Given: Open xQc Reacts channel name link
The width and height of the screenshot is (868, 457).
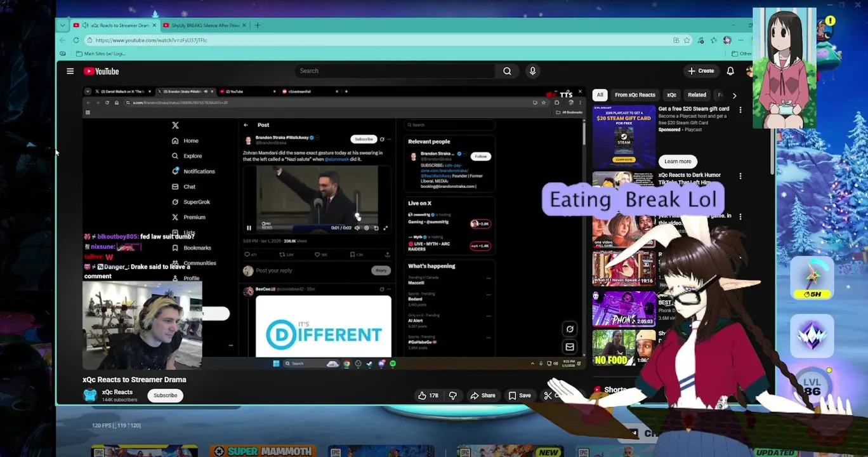Looking at the screenshot, I should (117, 392).
